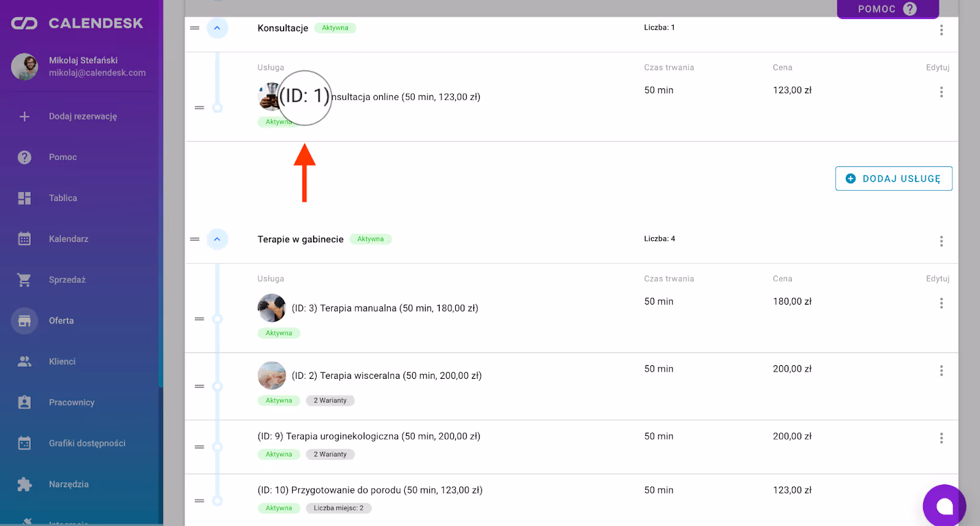
Task: Click the Sprzedaż shopping cart icon
Action: click(24, 280)
